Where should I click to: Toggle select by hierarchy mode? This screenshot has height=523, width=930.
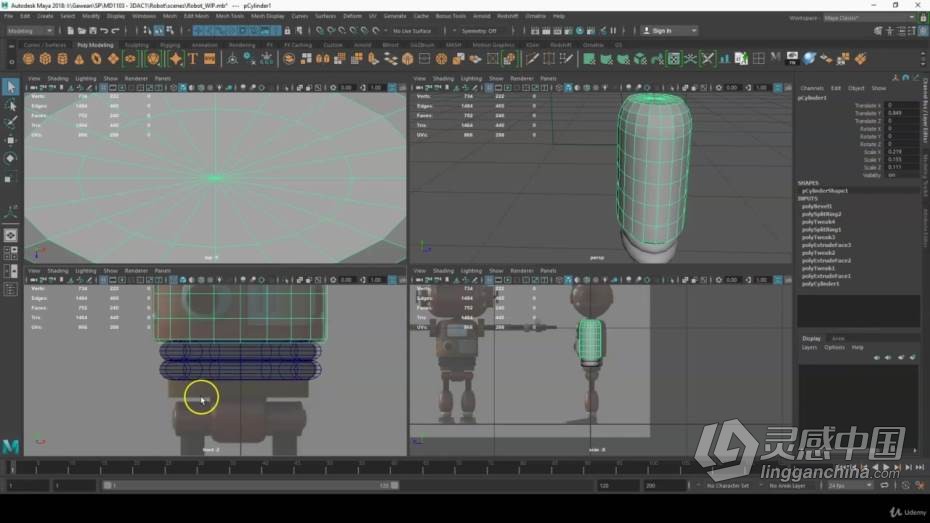click(148, 31)
